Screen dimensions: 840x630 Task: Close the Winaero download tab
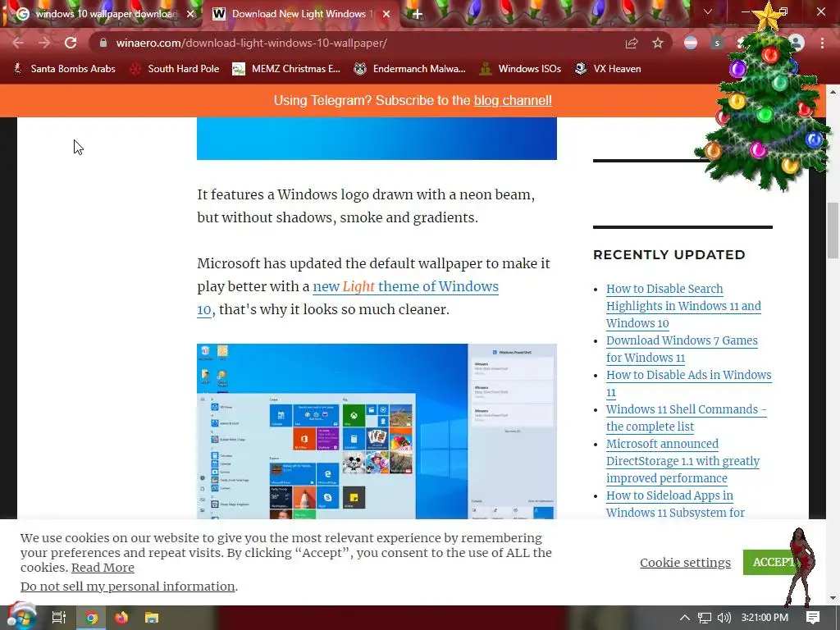pyautogui.click(x=386, y=14)
